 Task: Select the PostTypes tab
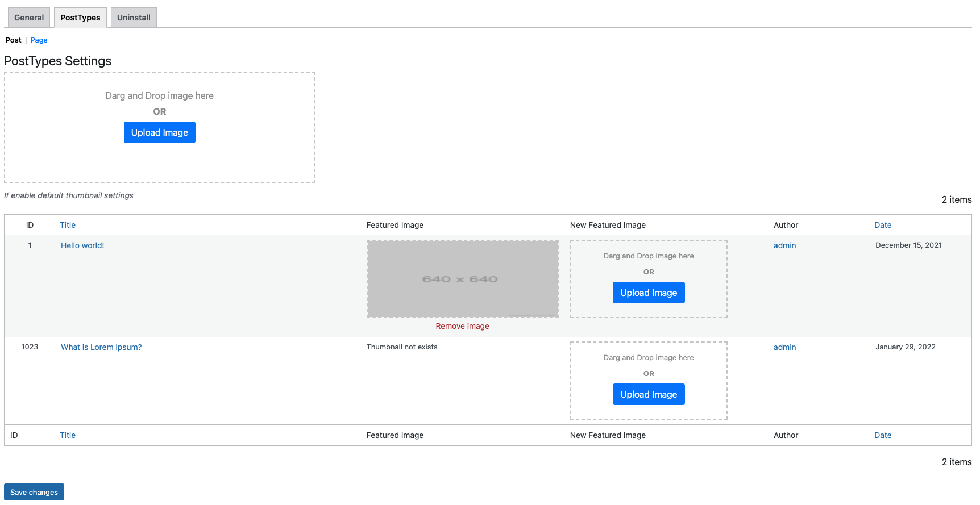80,18
